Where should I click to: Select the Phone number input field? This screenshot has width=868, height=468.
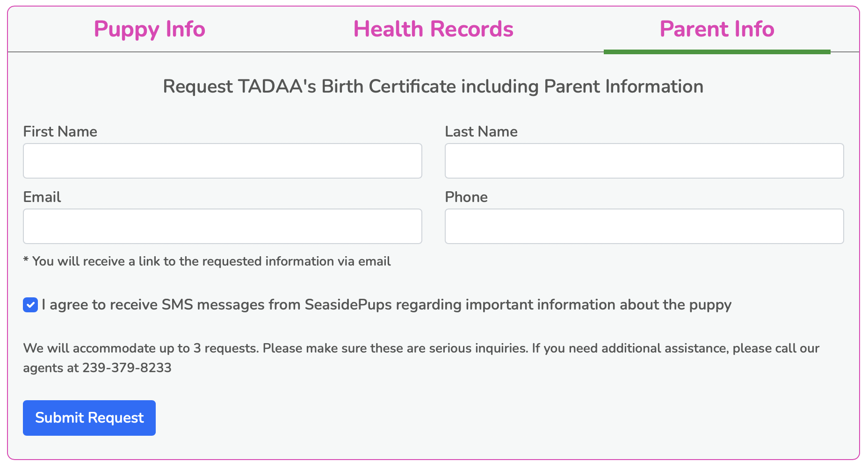pyautogui.click(x=644, y=226)
